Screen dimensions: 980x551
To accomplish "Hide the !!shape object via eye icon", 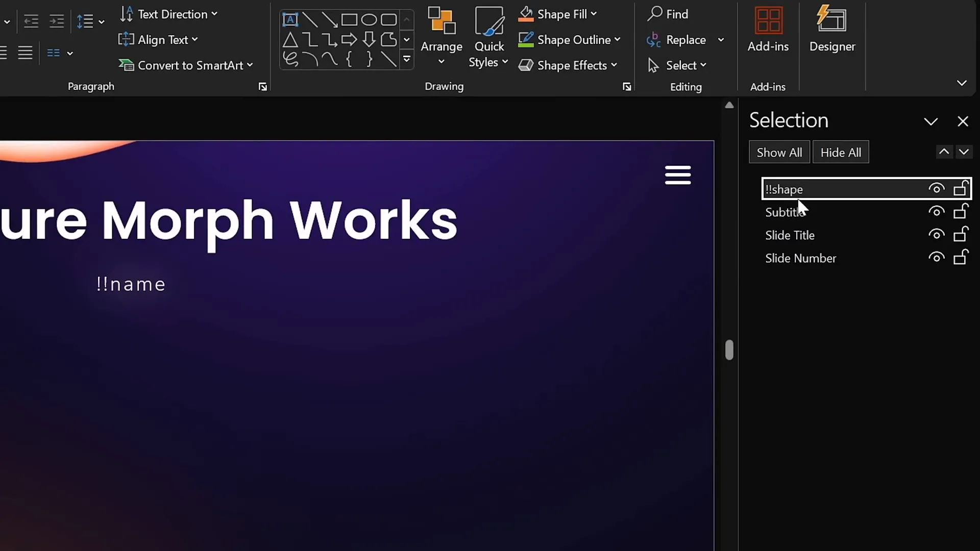I will (936, 189).
